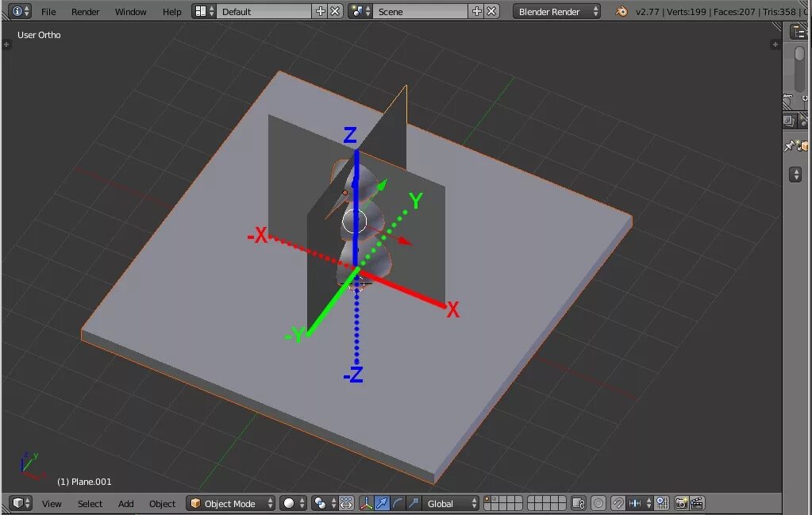
Task: Open the Help menu
Action: click(171, 11)
